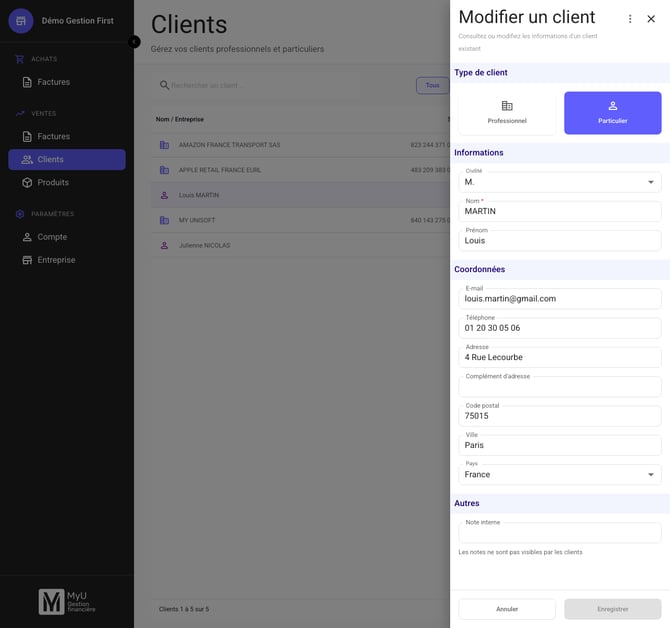Image resolution: width=670 pixels, height=628 pixels.
Task: Select Professionnel client type
Action: pos(507,113)
